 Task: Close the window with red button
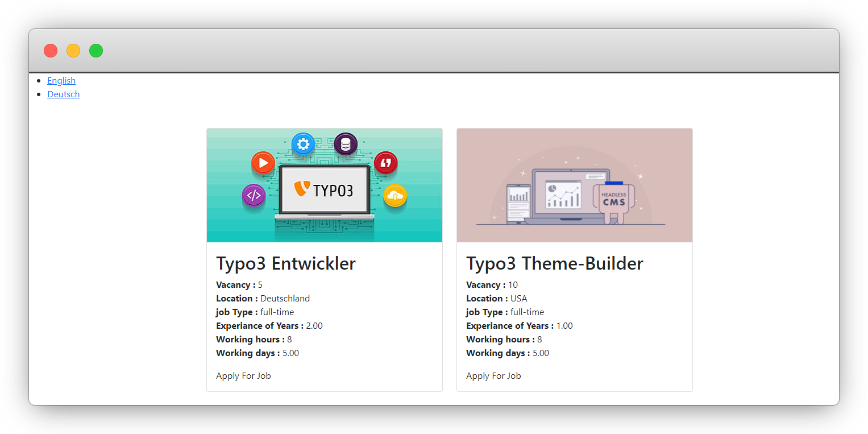[51, 51]
